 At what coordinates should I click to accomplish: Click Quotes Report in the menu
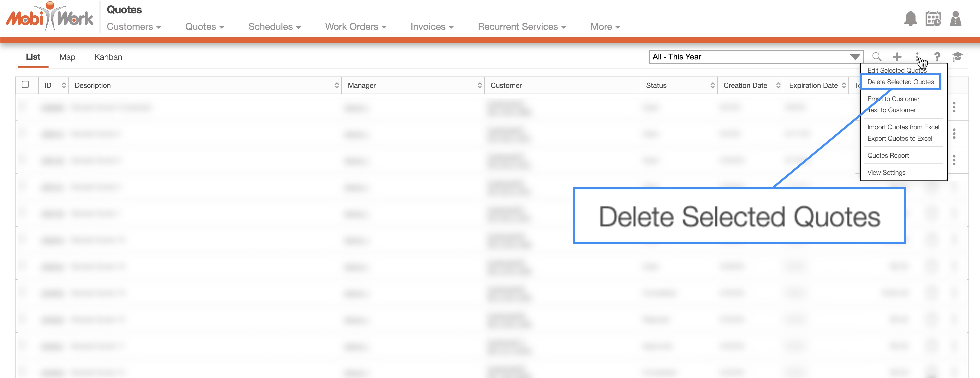(x=887, y=156)
